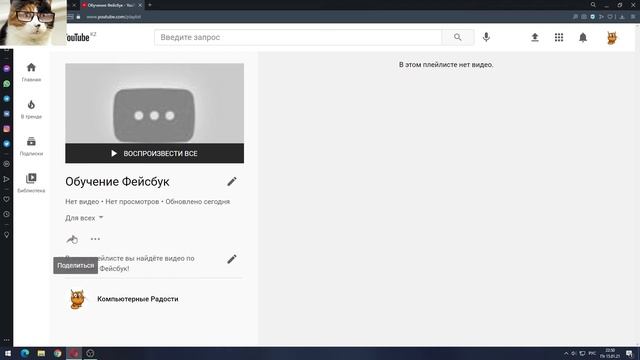Screen dimensions: 640x360
Task: Click the empty playlist thumbnail
Action: tap(155, 103)
